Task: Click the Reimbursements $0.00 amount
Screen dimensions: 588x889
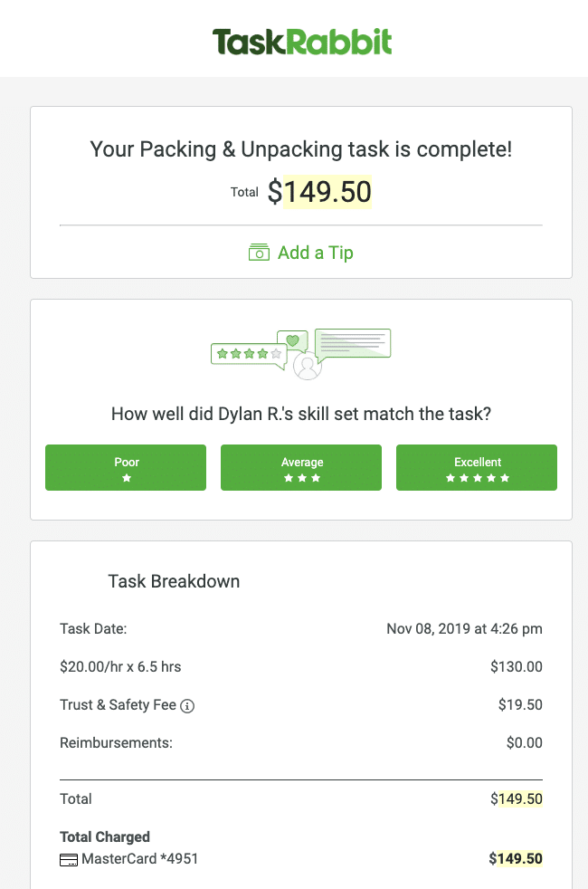Action: click(524, 743)
